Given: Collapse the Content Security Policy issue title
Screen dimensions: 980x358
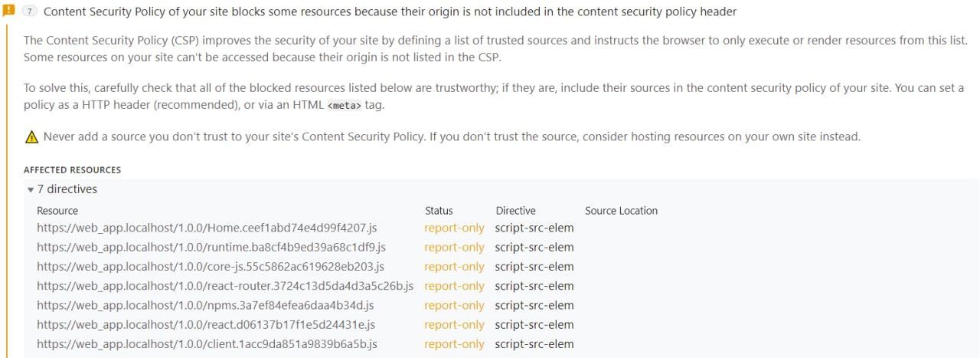Looking at the screenshot, I should (x=390, y=12).
